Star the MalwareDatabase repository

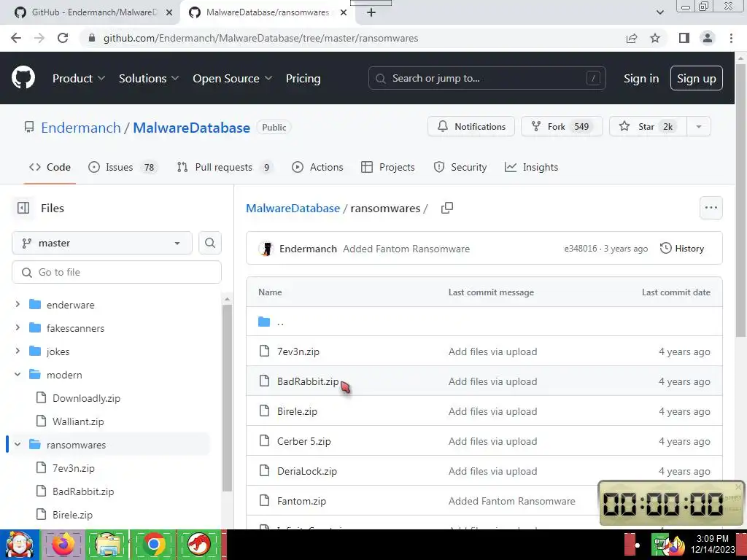(648, 127)
